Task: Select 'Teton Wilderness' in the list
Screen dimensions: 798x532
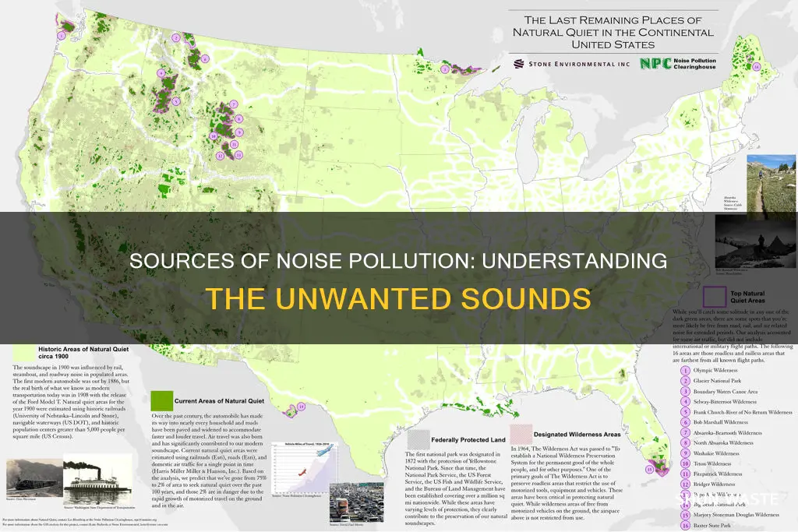Action: 712,463
